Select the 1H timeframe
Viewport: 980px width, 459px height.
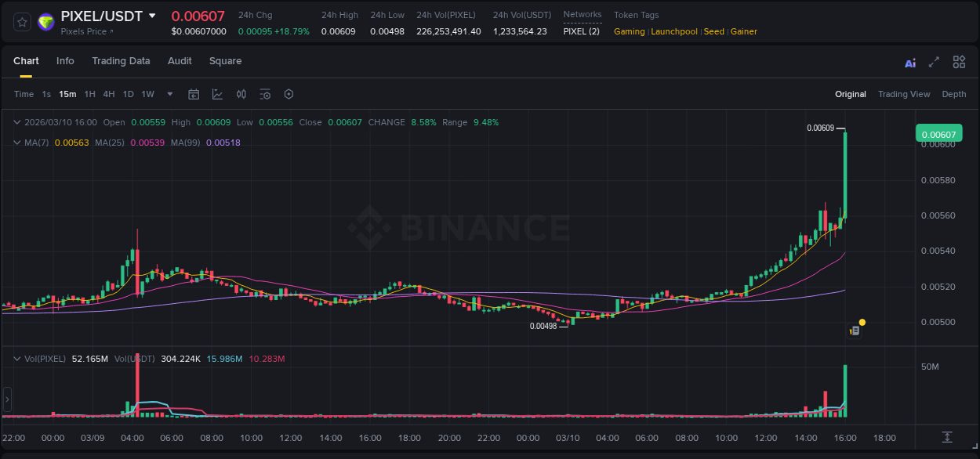coord(89,94)
